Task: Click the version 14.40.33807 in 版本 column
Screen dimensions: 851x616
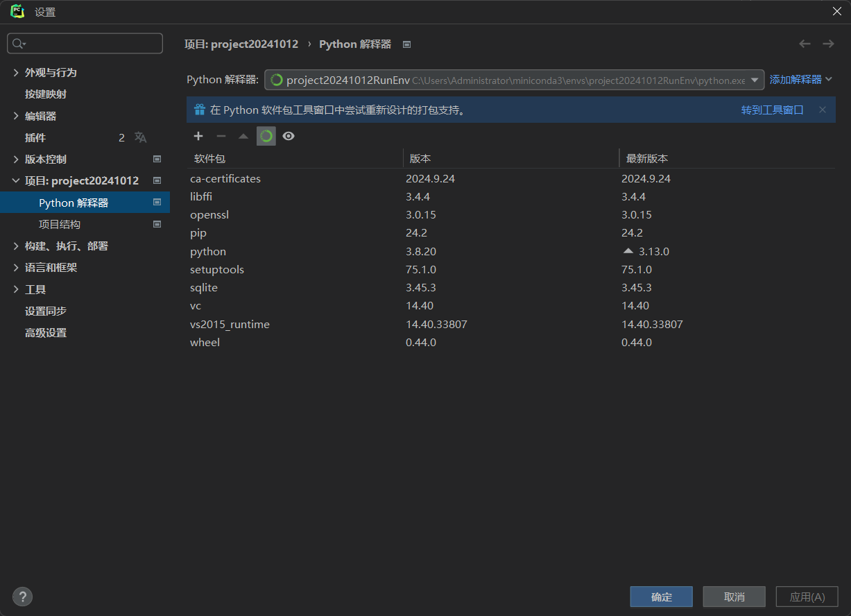Action: (x=436, y=324)
